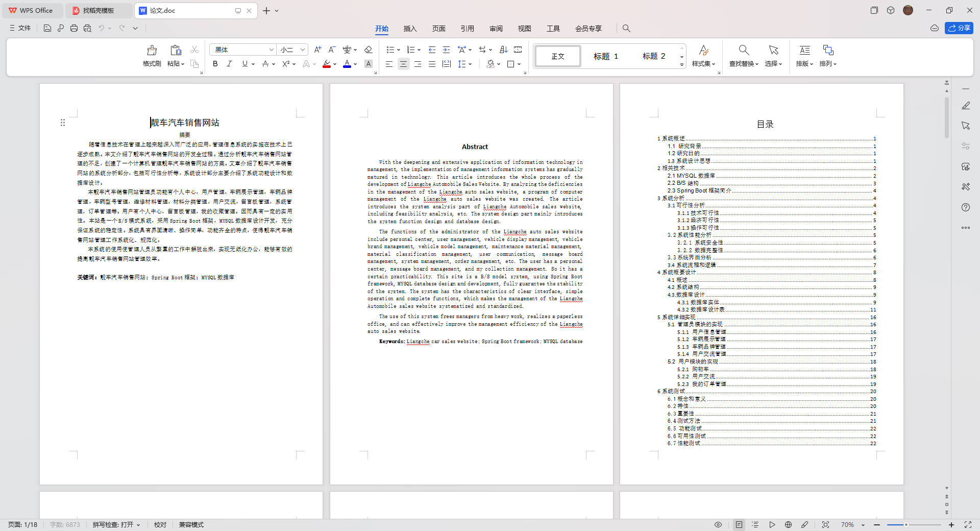Screen dimensions: 980x531
Task: Click the Print icon in quick toolbar
Action: 74,28
